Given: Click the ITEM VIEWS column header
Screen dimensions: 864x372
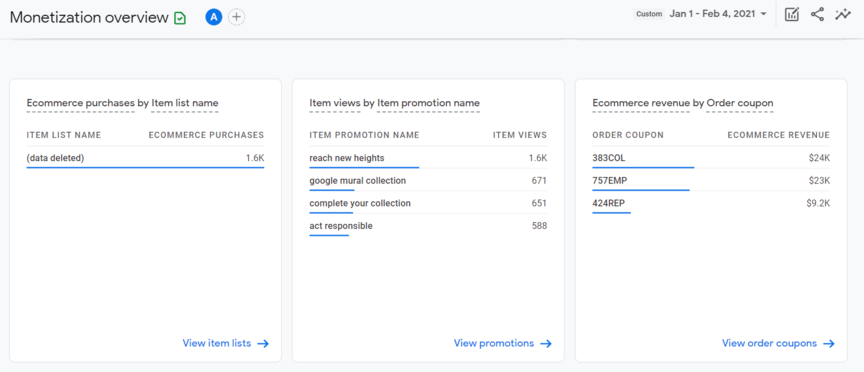Looking at the screenshot, I should (x=520, y=135).
